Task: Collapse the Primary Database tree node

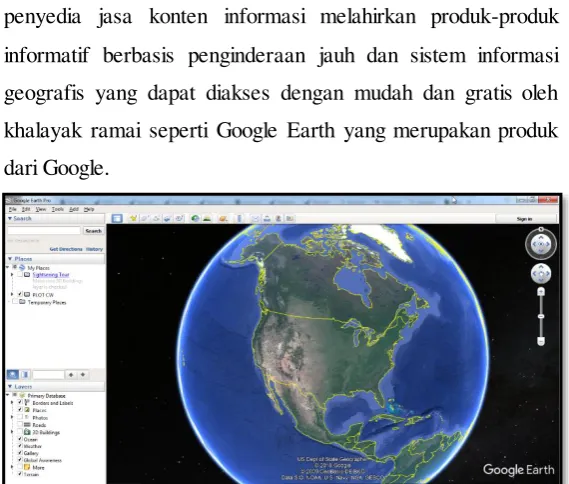Action: [8, 395]
